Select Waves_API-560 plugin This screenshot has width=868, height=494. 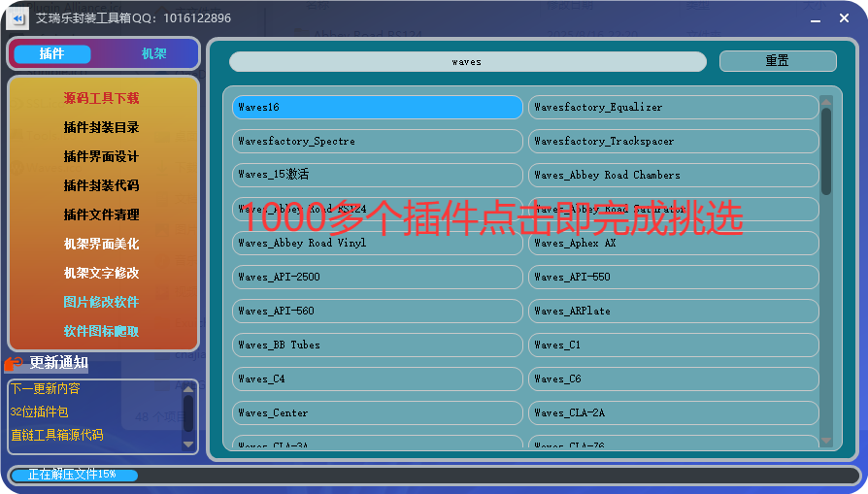378,311
